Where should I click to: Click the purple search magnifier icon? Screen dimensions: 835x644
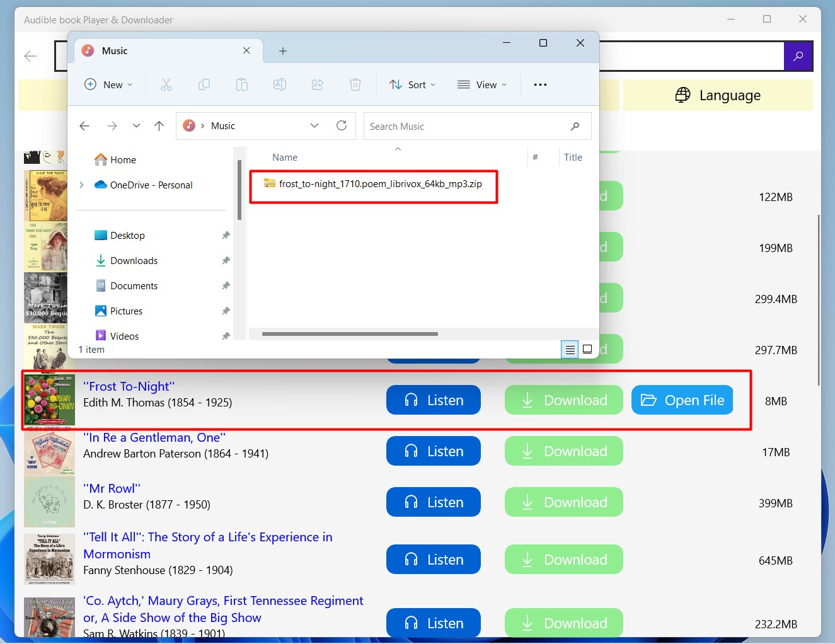798,56
